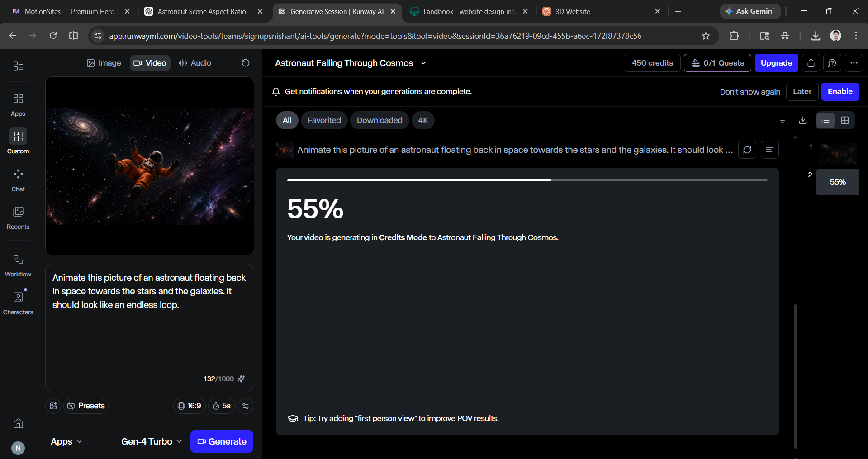Screen dimensions: 868x459
Task: Change the 5s duration setting
Action: coord(222,406)
